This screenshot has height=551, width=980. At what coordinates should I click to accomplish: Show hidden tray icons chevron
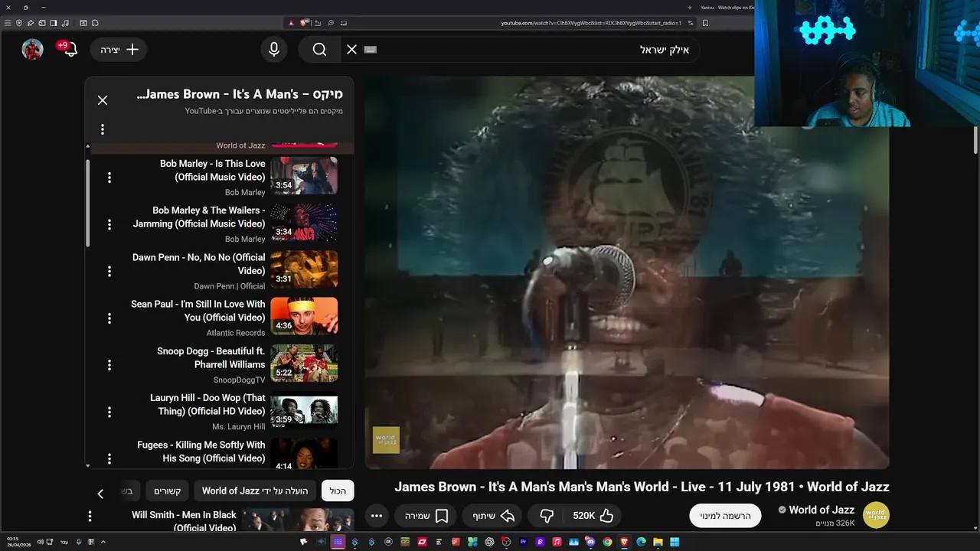103,542
